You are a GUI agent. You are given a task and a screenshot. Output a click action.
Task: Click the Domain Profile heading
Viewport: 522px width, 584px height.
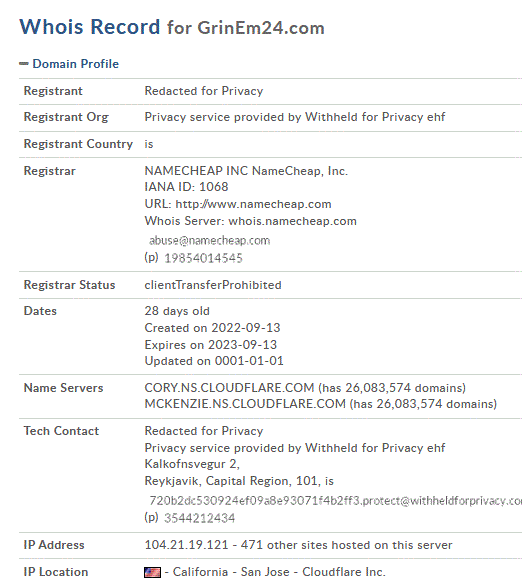[76, 64]
